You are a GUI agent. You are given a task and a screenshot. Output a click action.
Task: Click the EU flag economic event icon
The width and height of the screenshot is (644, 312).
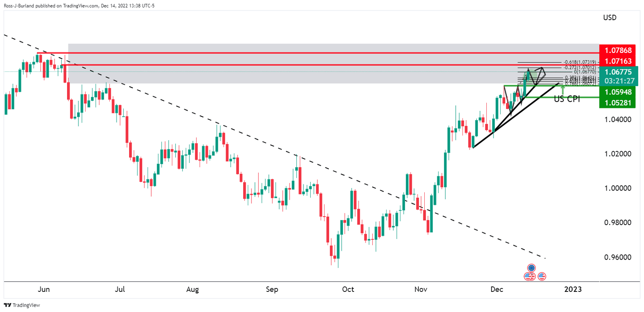[532, 267]
